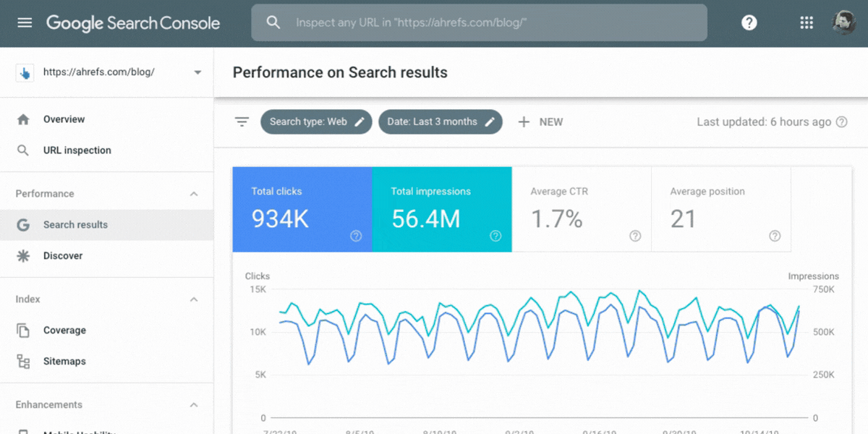
Task: Open Overview in the sidebar
Action: [x=106, y=119]
